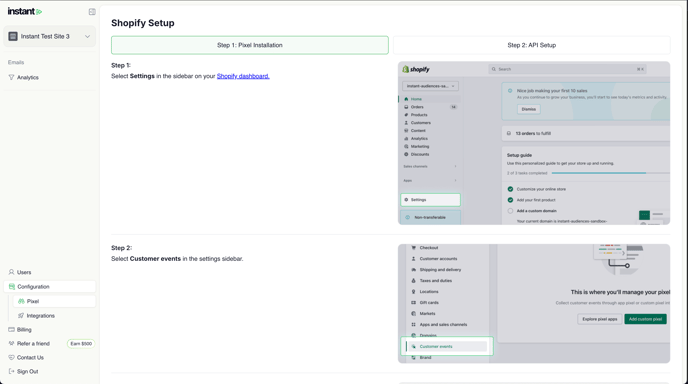This screenshot has height=384, width=688.
Task: Click the Contact Us icon
Action: point(11,357)
